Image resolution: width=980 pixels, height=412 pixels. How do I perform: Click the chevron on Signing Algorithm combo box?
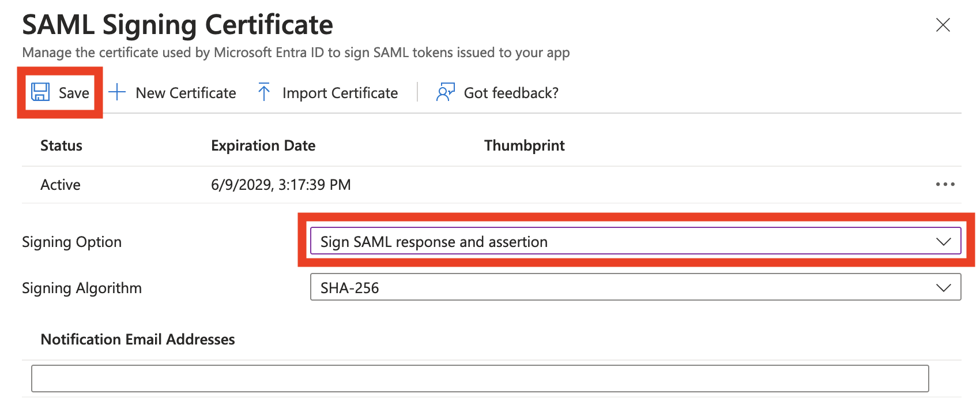pos(943,288)
